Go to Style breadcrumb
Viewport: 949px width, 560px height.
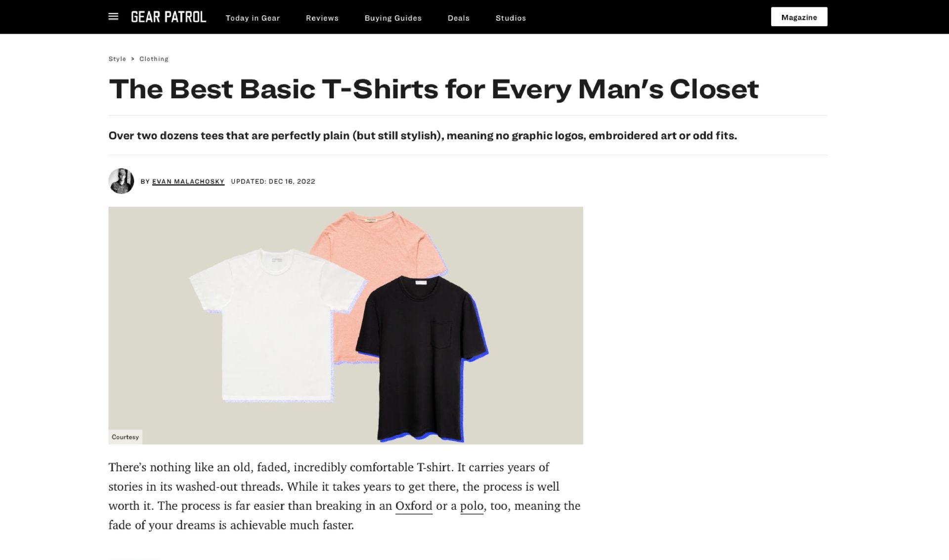(x=117, y=59)
